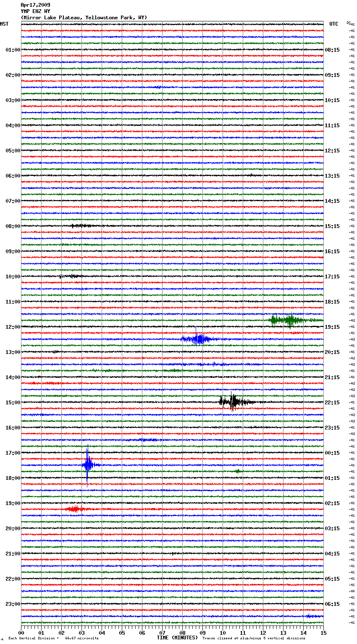Click the 10:15 UTC time label

[332, 100]
